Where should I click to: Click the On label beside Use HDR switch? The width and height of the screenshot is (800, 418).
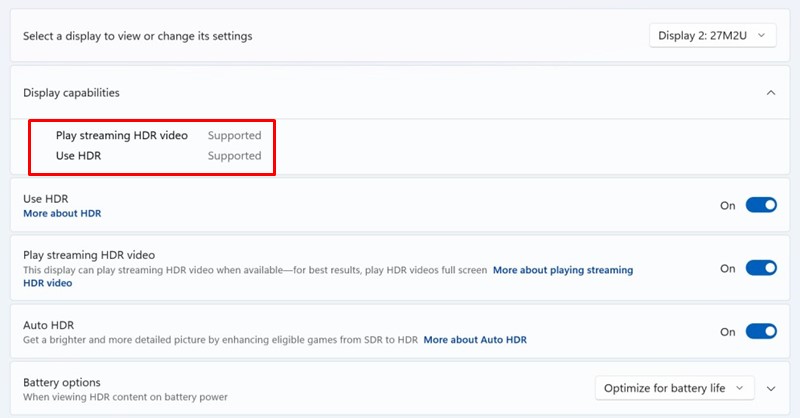click(728, 205)
